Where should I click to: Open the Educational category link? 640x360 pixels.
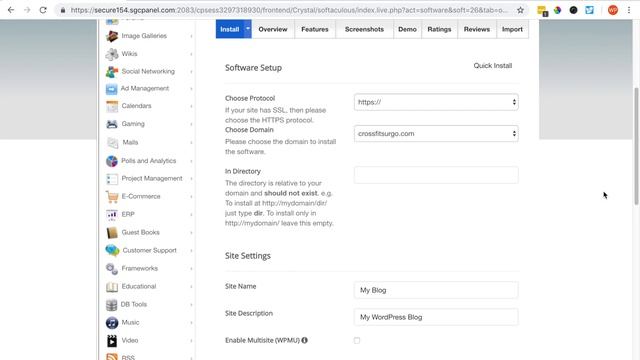pyautogui.click(x=139, y=287)
